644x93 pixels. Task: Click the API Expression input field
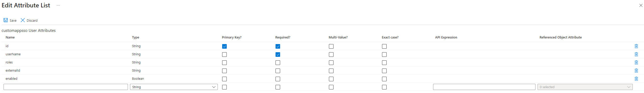(x=484, y=87)
